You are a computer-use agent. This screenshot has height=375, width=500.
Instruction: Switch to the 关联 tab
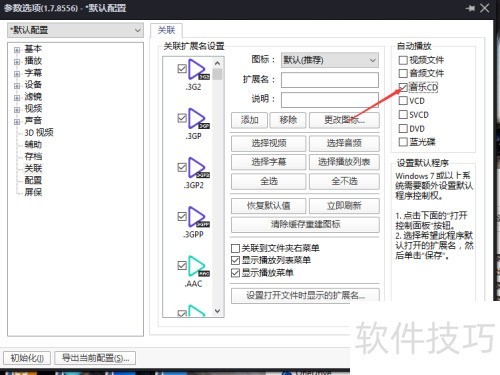(x=166, y=30)
